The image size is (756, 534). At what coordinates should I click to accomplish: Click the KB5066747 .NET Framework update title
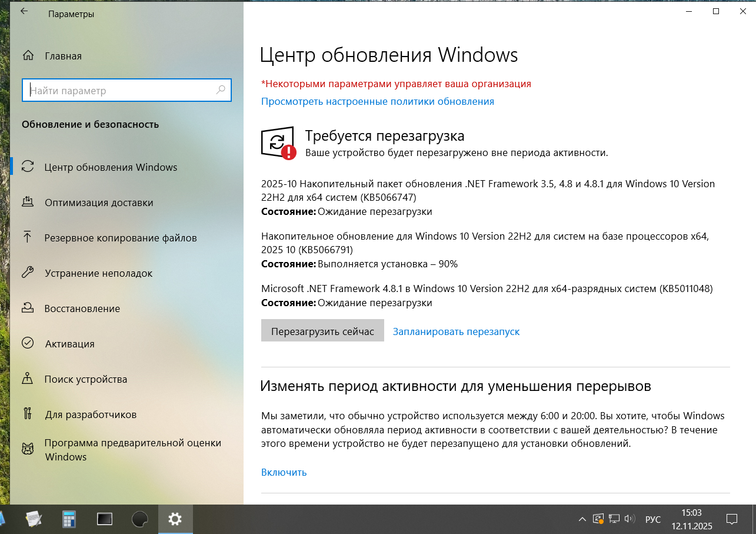point(488,190)
